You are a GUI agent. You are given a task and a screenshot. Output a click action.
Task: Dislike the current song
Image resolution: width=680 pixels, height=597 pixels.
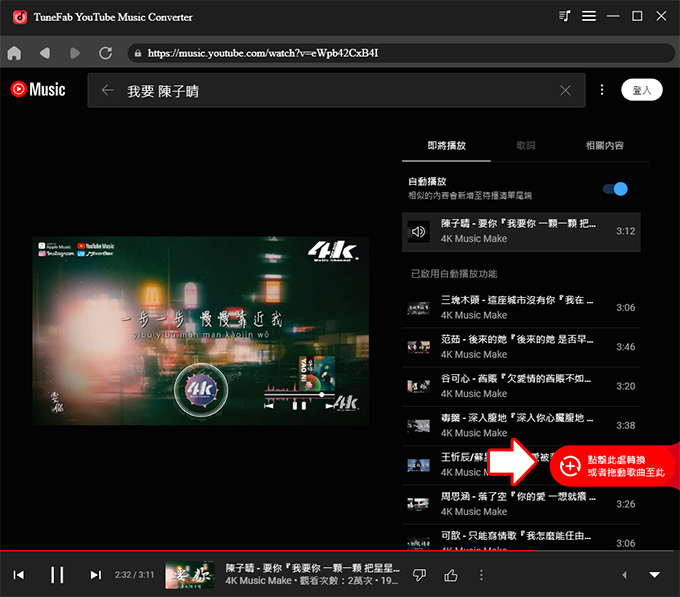pyautogui.click(x=419, y=575)
